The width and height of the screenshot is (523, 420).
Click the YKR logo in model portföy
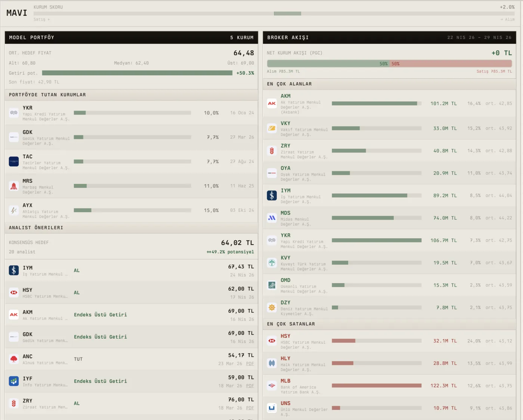14,112
